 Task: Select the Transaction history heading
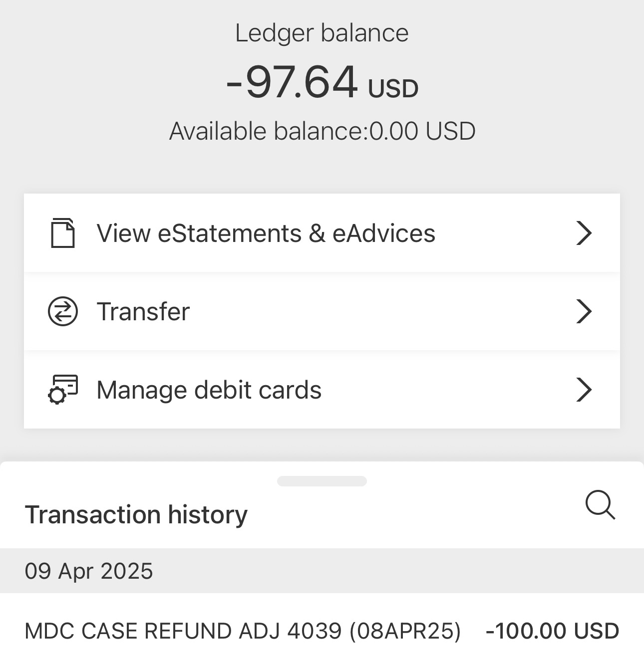point(136,515)
